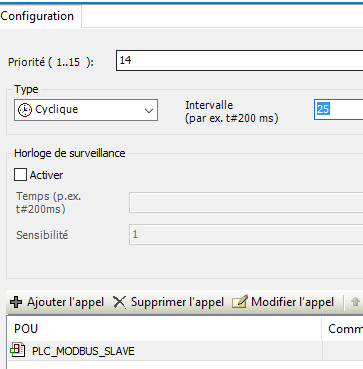The image size is (363, 369).
Task: Click the clock icon beside Cyclique
Action: 25,110
